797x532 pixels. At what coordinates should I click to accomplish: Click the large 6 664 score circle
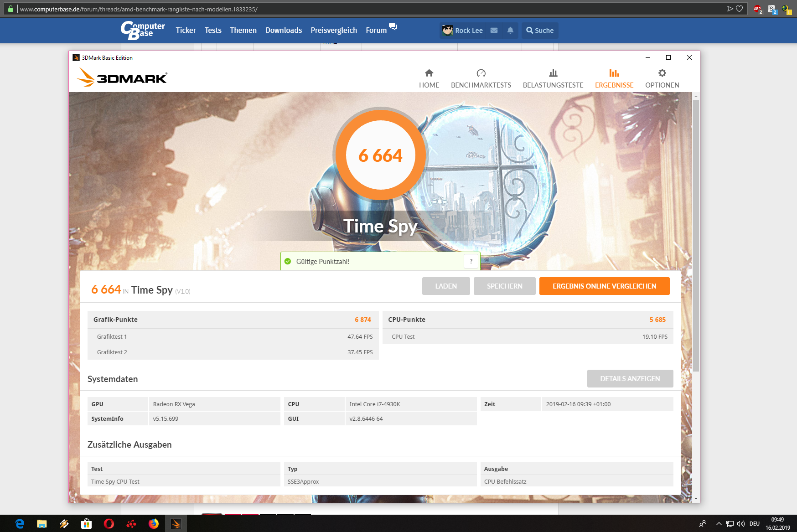point(381,155)
